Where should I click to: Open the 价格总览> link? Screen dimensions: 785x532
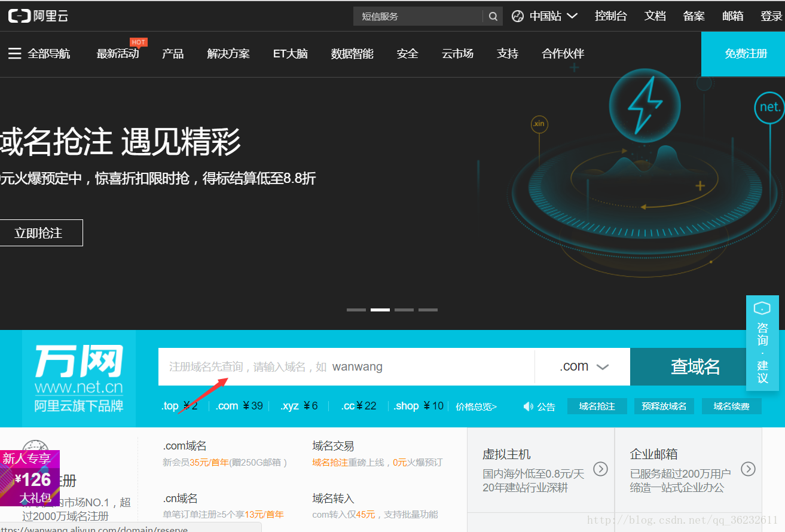(477, 406)
